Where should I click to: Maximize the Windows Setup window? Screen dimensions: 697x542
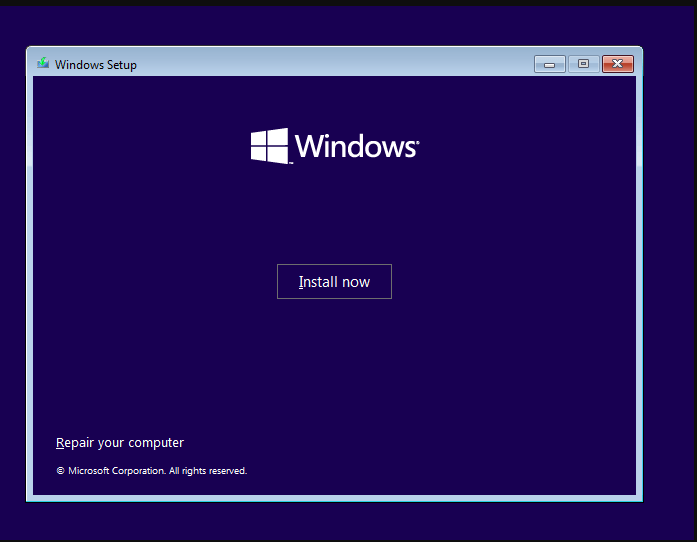583,64
